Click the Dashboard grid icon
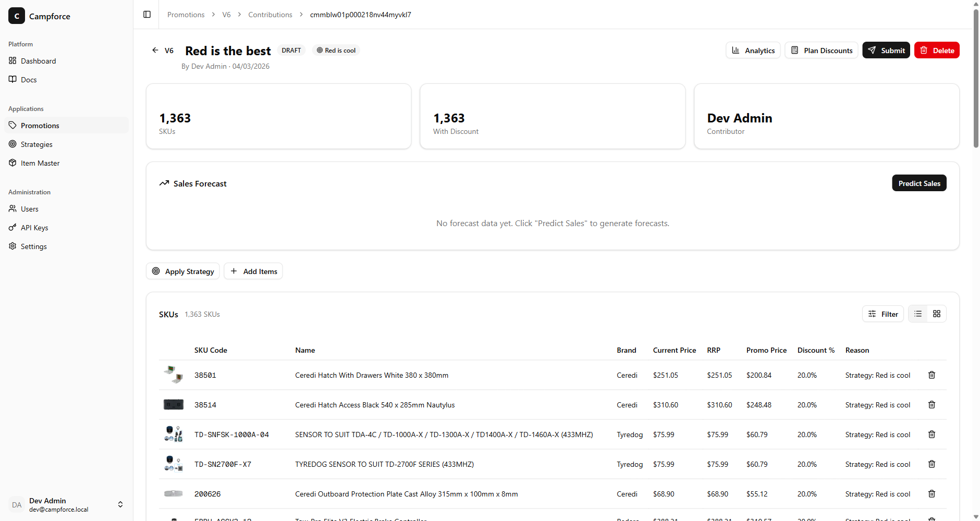The height and width of the screenshot is (521, 980). click(13, 60)
